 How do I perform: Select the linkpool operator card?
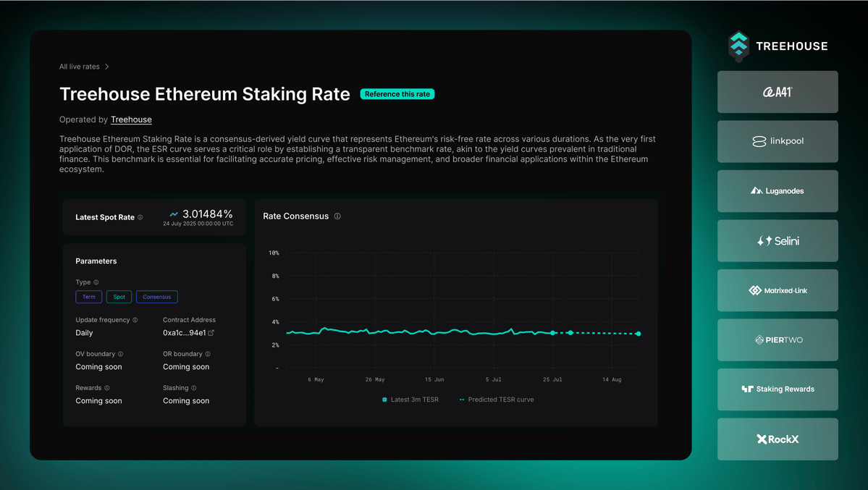778,141
